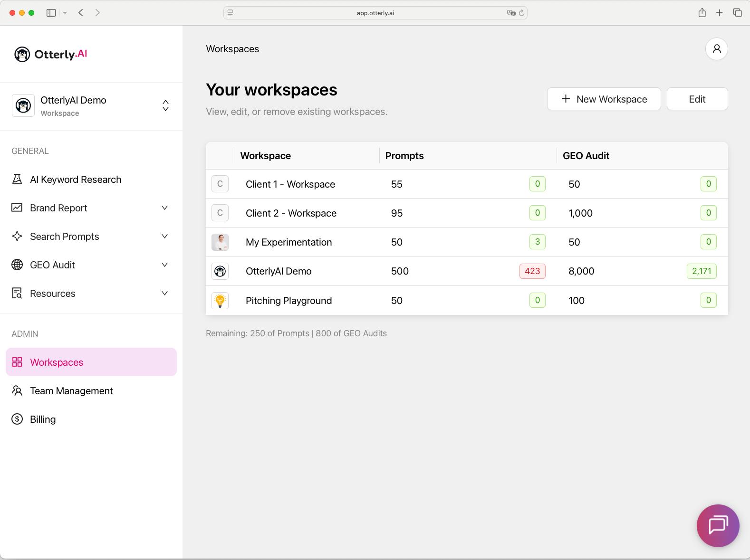Viewport: 750px width, 560px height.
Task: Open the browser tab group dropdown arrow
Action: (65, 13)
